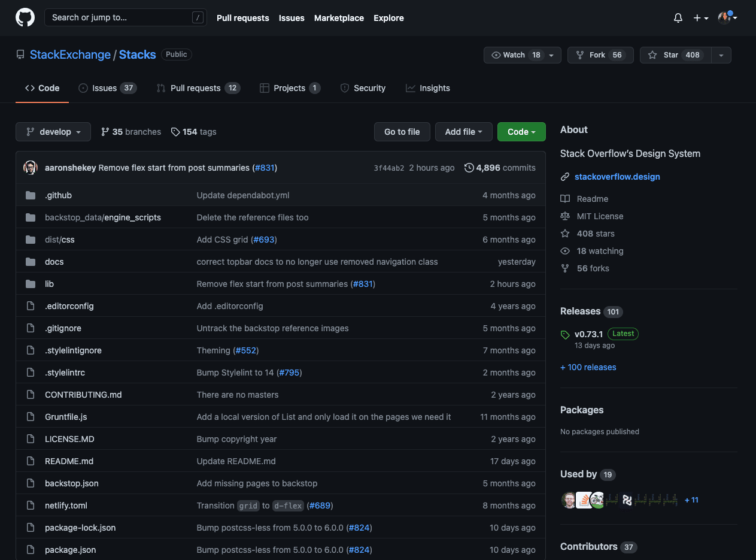View the 4,896 commits history
The height and width of the screenshot is (560, 756).
click(x=500, y=168)
